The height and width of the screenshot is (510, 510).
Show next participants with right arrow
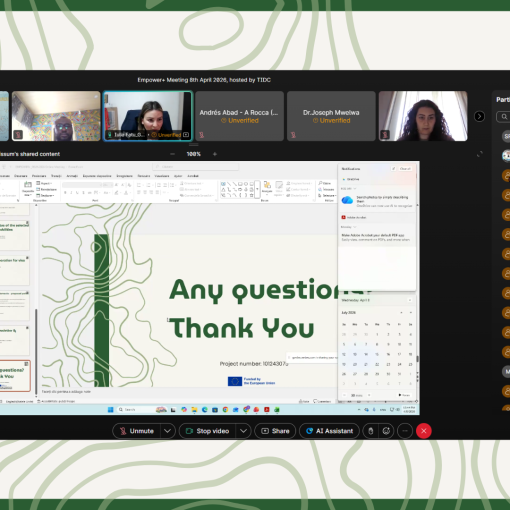479,116
